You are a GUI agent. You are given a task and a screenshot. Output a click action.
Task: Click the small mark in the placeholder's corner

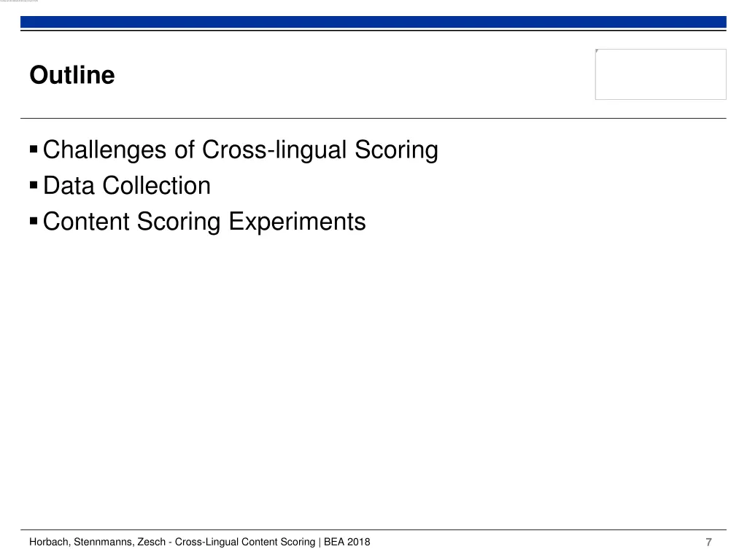pyautogui.click(x=597, y=51)
